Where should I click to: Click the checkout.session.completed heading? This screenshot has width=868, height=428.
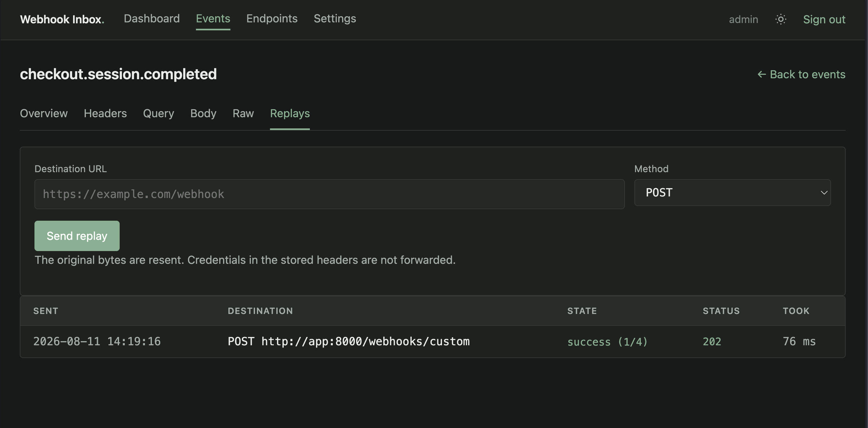[118, 74]
